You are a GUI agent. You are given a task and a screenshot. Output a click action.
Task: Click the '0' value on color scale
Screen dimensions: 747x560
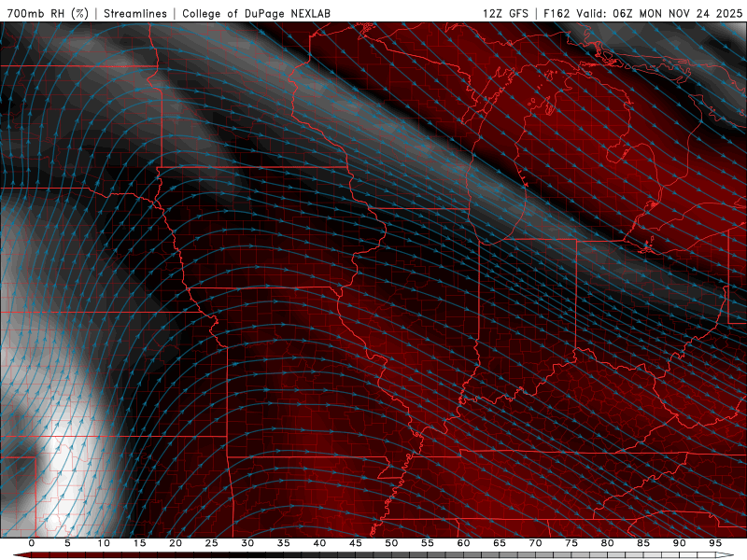[x=32, y=543]
